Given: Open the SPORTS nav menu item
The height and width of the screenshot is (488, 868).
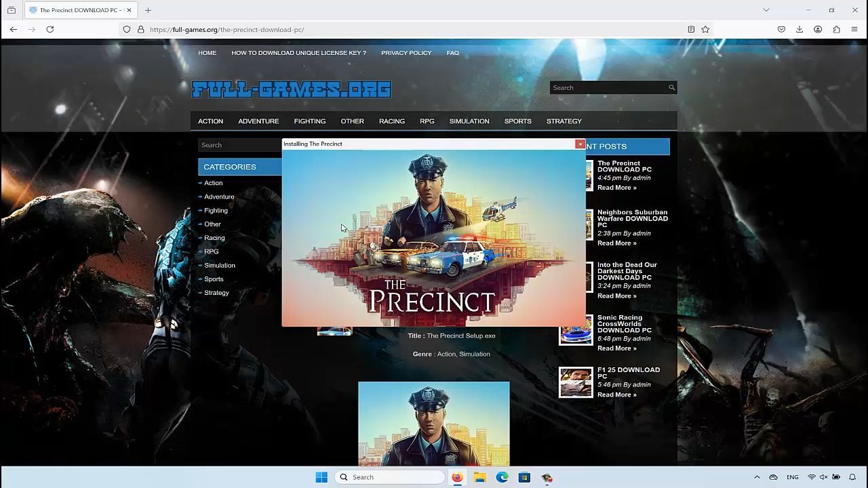Looking at the screenshot, I should pyautogui.click(x=518, y=121).
